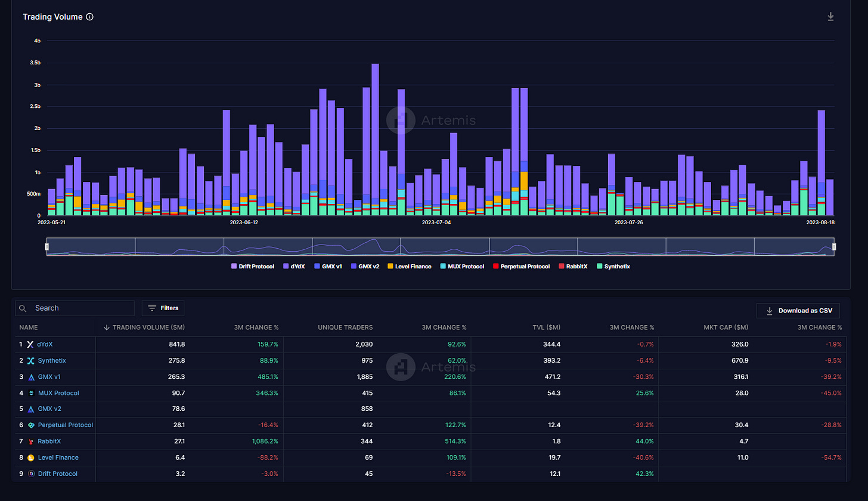Toggle RabbitX series in chart legend

click(x=573, y=267)
